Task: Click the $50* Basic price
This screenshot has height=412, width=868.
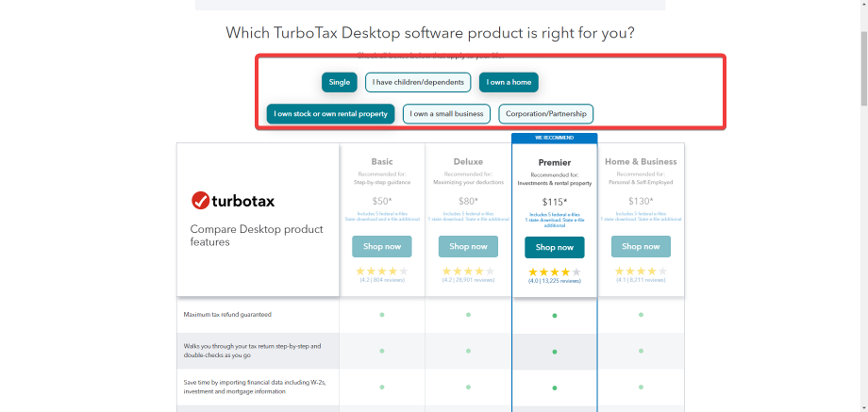Action: point(382,201)
